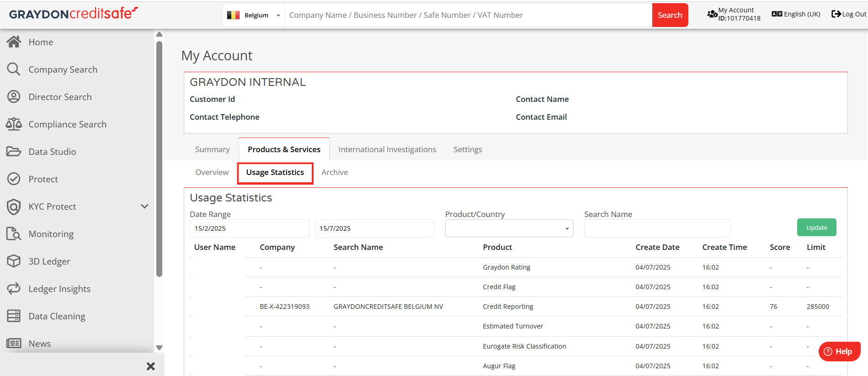Open Compliance Search in sidebar
Viewport: 868px width, 376px height.
pyautogui.click(x=68, y=124)
